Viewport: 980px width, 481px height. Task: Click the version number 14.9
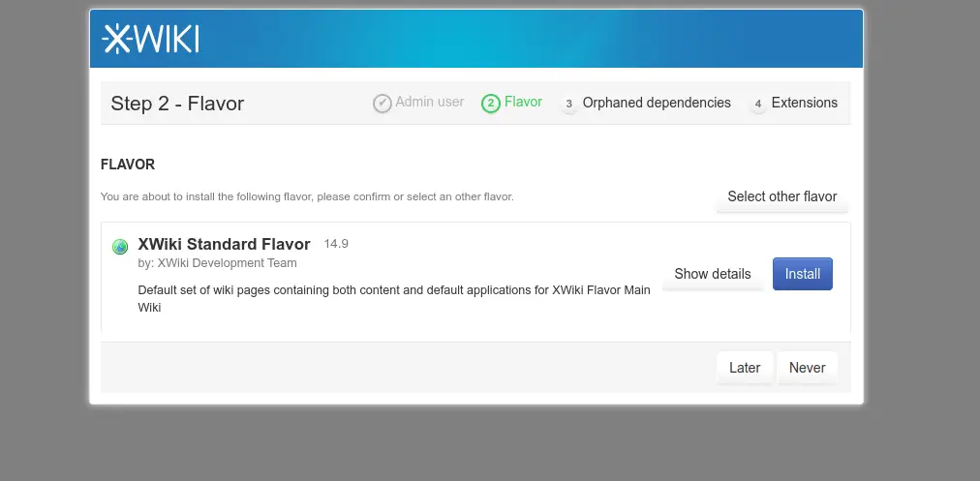[336, 244]
